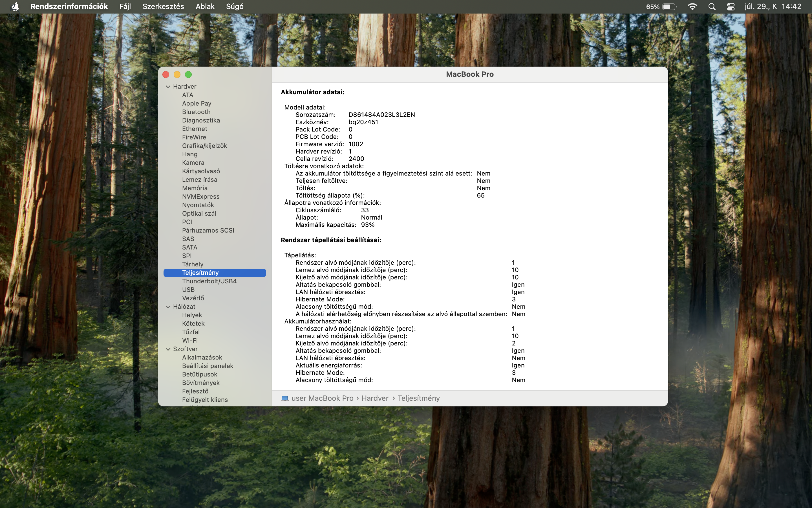Viewport: 812px width, 508px height.
Task: Select Párhuzamos SCSI in the sidebar
Action: [215, 231]
